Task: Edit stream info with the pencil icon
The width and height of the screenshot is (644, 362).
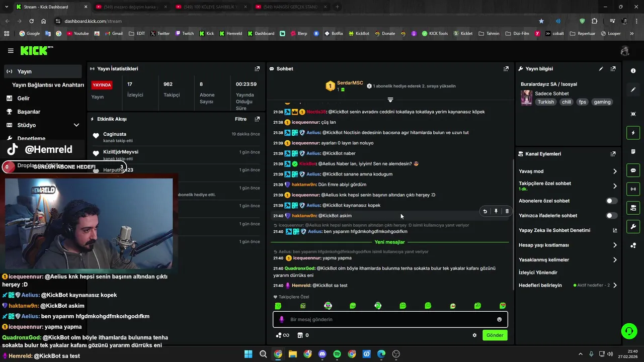Action: coord(601,69)
